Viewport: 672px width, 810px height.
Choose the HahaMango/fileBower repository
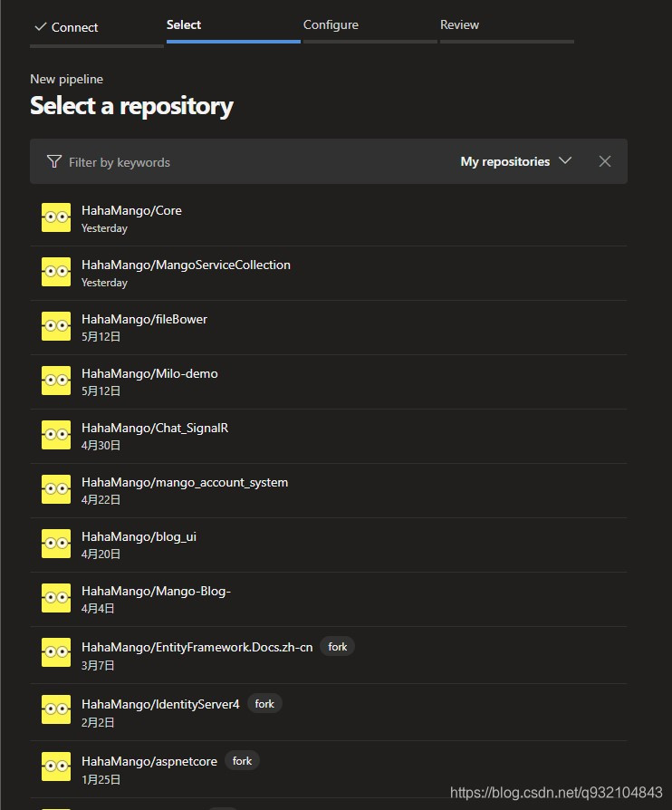click(329, 327)
